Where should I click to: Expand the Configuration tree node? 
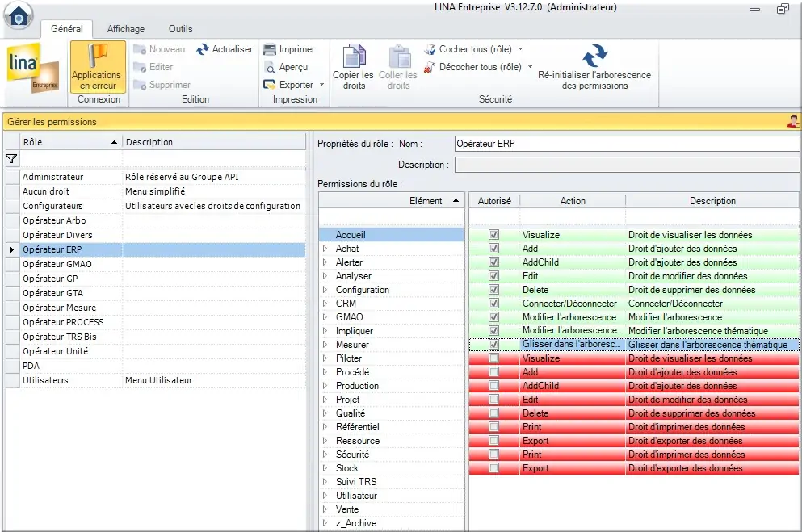pyautogui.click(x=325, y=290)
